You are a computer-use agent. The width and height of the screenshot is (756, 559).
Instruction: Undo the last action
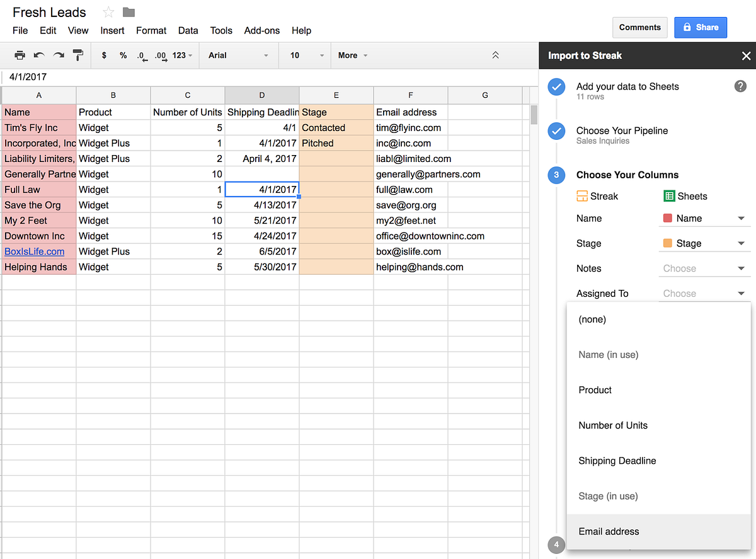tap(39, 55)
